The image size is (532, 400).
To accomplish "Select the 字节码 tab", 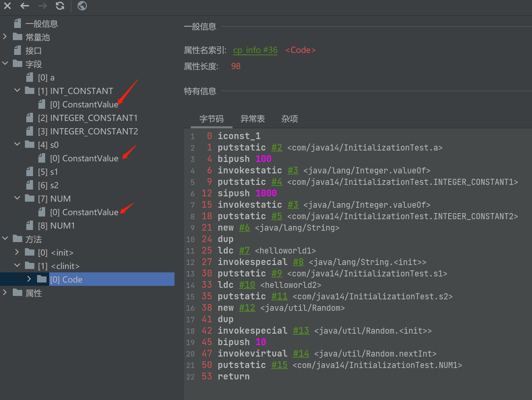I will click(211, 119).
